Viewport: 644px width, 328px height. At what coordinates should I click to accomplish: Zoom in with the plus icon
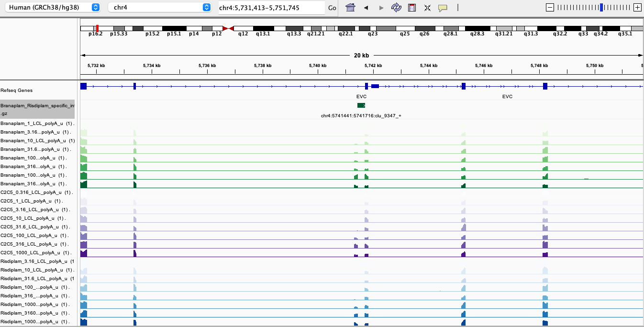tap(637, 8)
